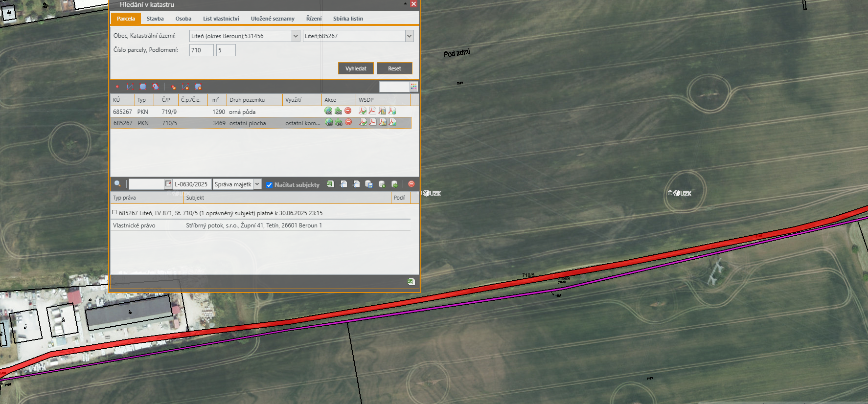868x404 pixels.
Task: Open the Obec dropdown Liteň (okres Beroun)
Action: (296, 36)
